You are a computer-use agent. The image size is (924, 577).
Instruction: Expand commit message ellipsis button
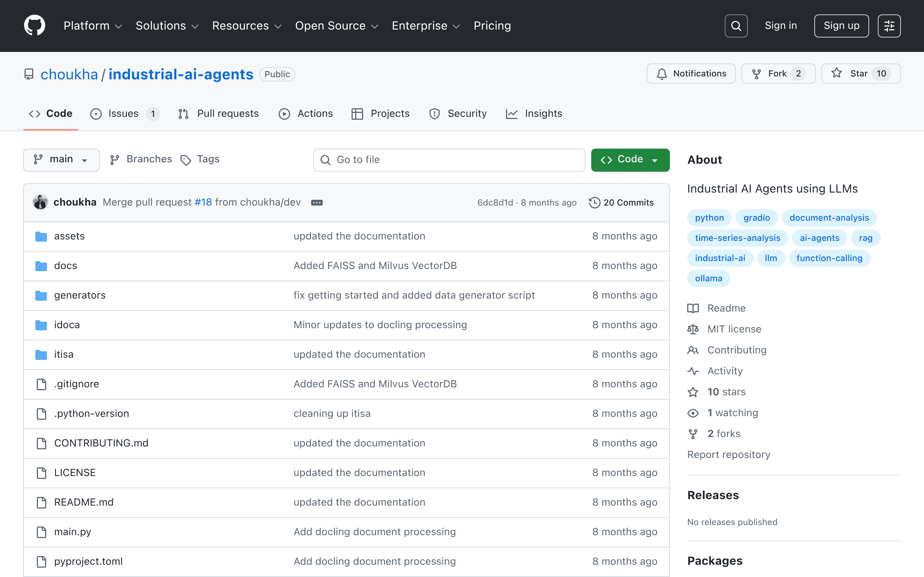point(317,203)
